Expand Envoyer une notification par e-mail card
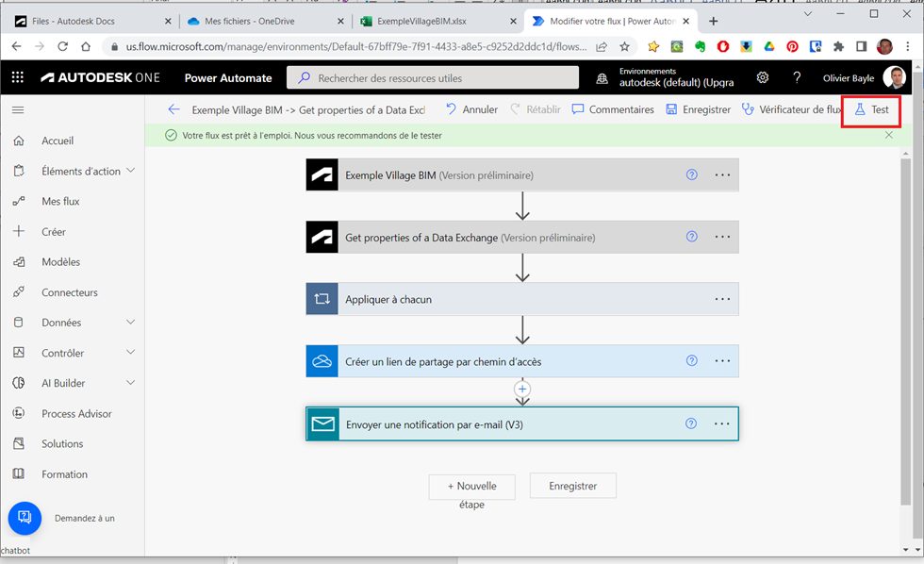The image size is (924, 564). click(522, 423)
